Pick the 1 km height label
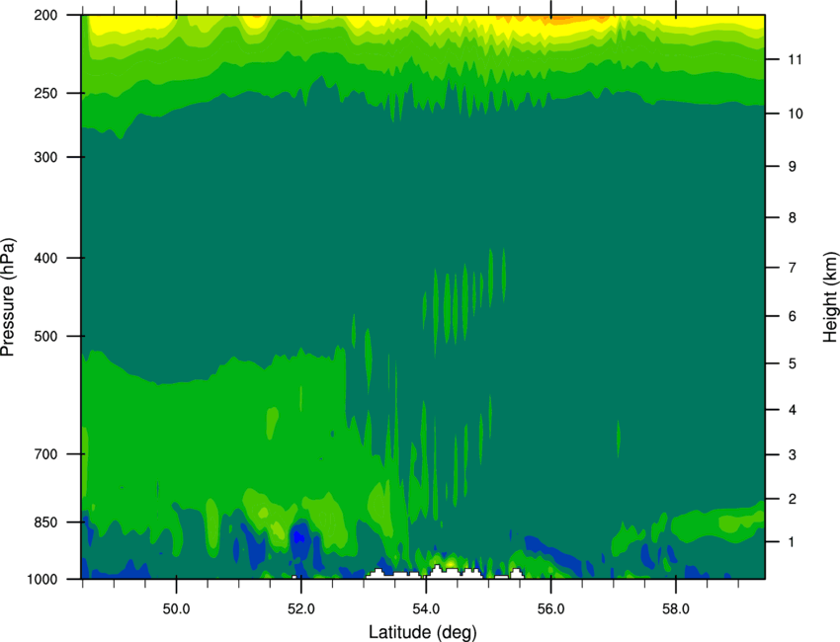 pyautogui.click(x=793, y=542)
